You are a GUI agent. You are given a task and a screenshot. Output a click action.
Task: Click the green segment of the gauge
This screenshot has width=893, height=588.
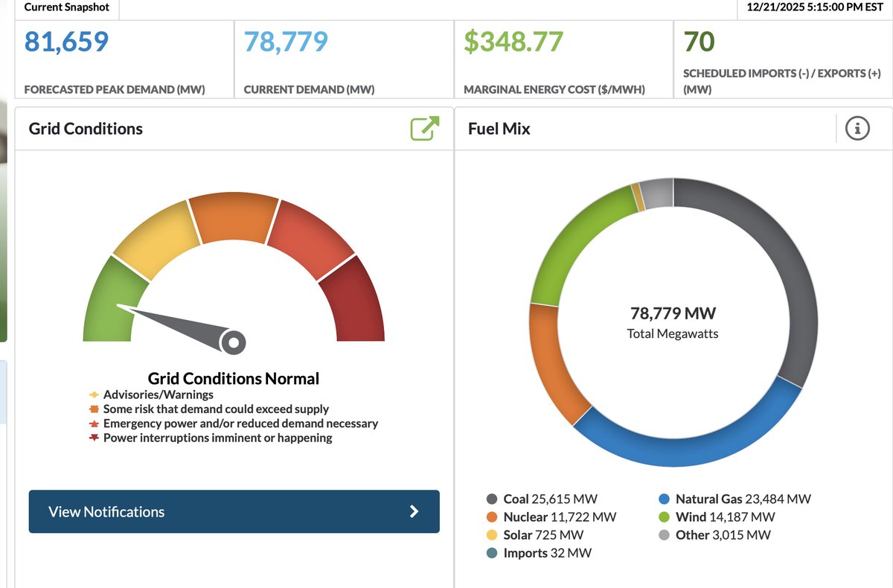(114, 300)
